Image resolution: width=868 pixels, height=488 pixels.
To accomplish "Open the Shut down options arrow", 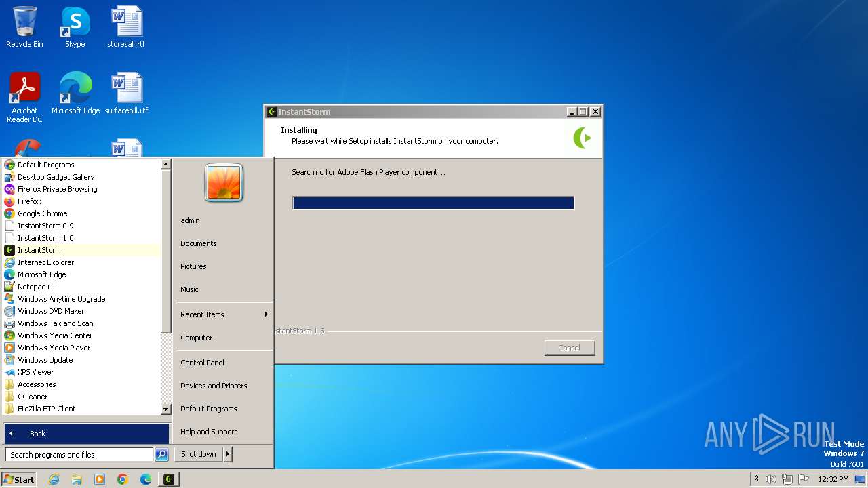I will [227, 454].
